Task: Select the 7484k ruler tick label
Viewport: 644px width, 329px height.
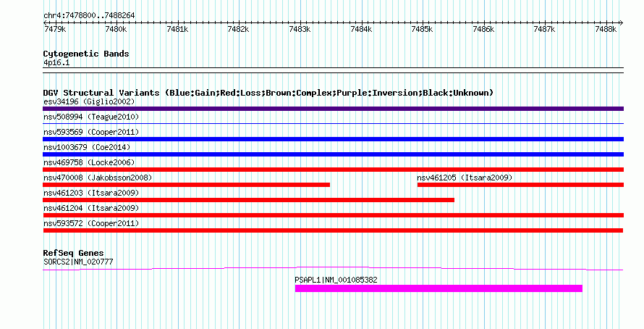Action: click(x=361, y=29)
